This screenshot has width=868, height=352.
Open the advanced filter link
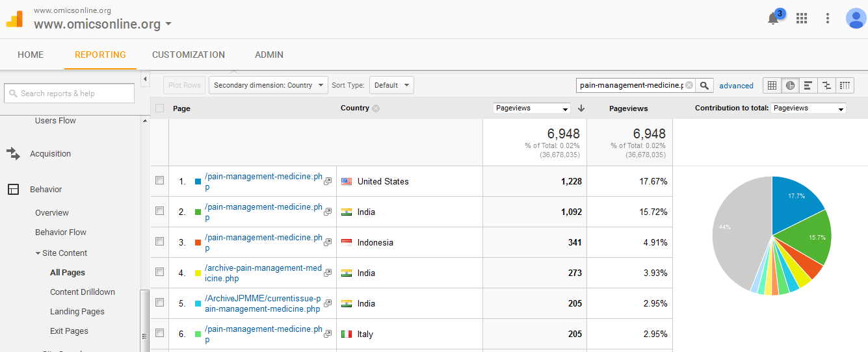click(736, 86)
